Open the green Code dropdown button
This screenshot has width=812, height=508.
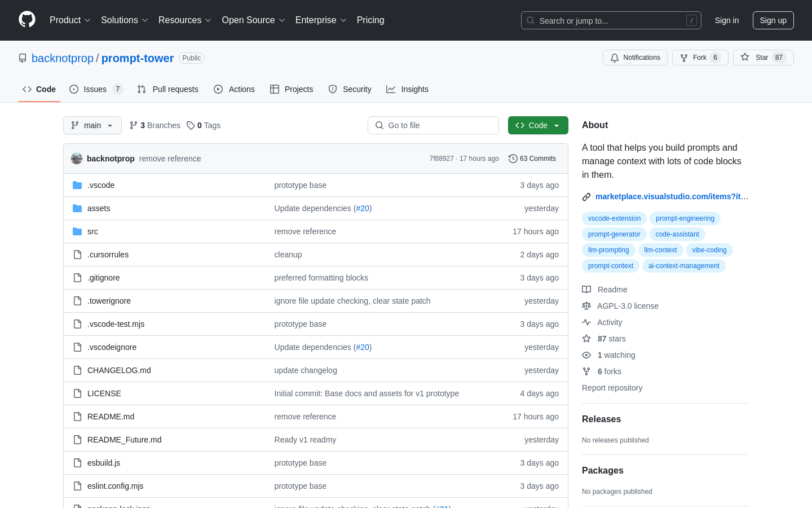point(538,125)
